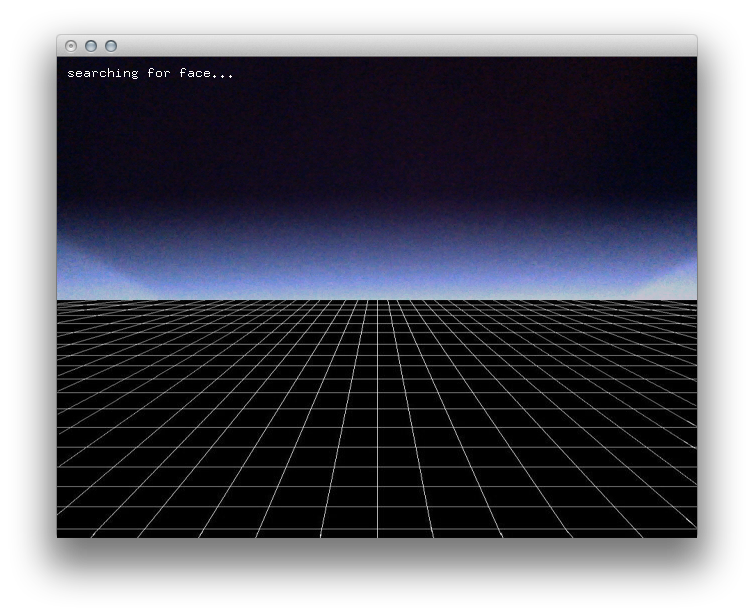754x616 pixels.
Task: Click the zoom button in title bar
Action: pyautogui.click(x=111, y=46)
